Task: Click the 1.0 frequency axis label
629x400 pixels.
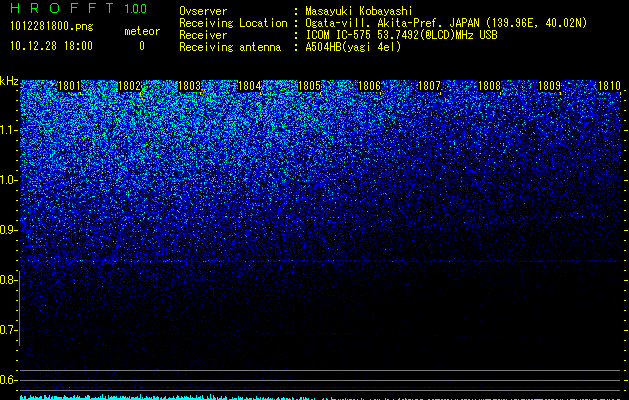Action: coord(8,180)
